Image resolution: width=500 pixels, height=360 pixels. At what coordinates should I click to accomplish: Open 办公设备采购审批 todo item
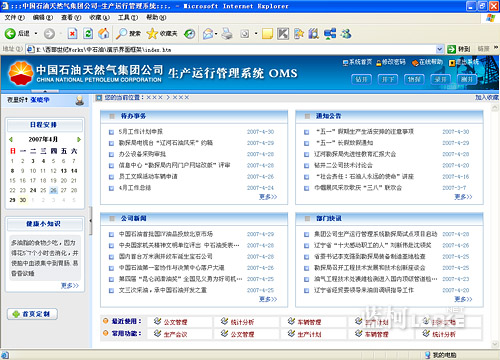pyautogui.click(x=142, y=154)
